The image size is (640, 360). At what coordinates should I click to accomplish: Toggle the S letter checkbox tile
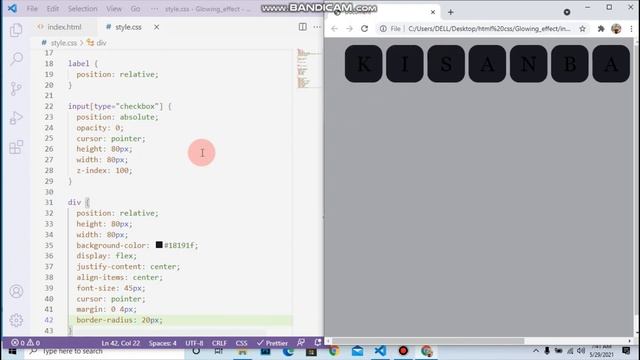pyautogui.click(x=446, y=64)
